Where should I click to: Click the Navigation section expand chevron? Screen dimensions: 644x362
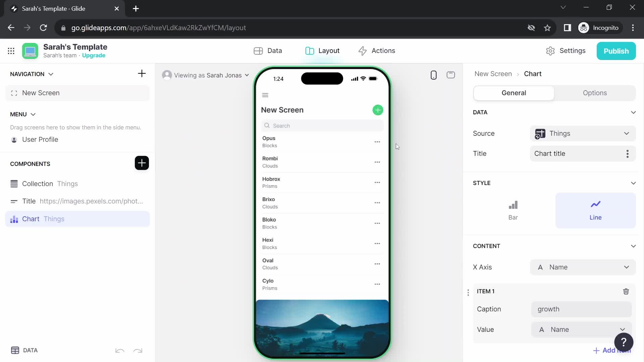[x=50, y=73]
